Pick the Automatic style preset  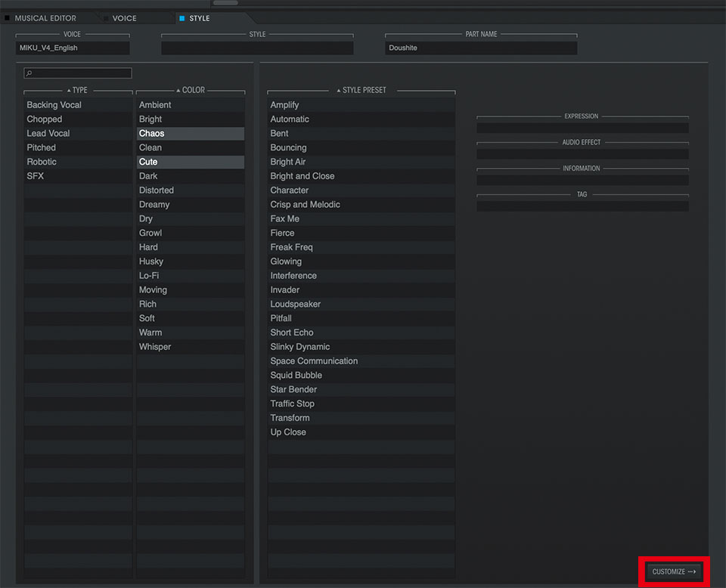pyautogui.click(x=361, y=119)
